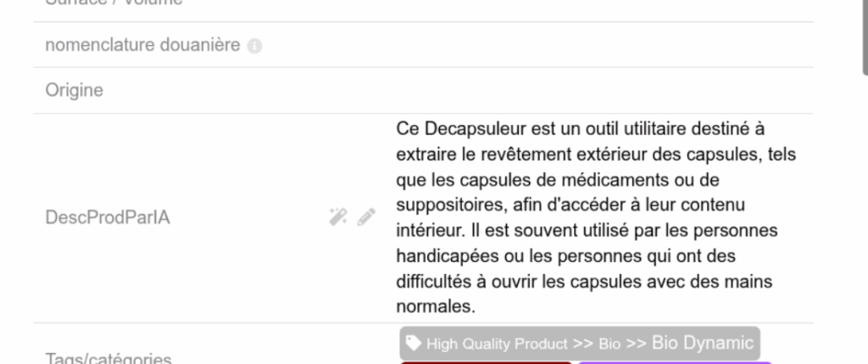Click the words High Quality Product in tag
This screenshot has width=868, height=364.
click(x=497, y=344)
